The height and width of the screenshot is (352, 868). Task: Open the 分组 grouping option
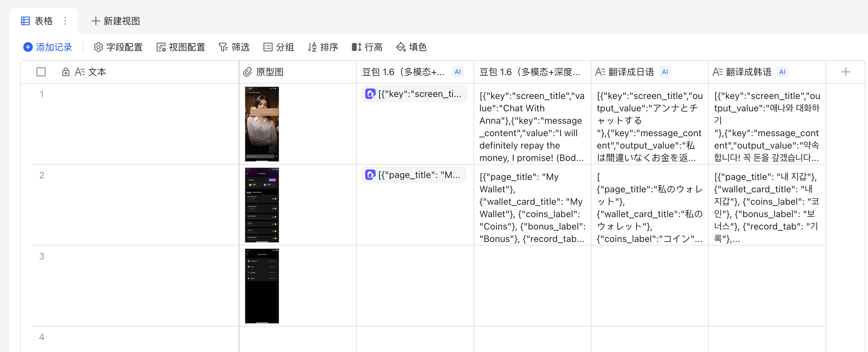[x=278, y=47]
